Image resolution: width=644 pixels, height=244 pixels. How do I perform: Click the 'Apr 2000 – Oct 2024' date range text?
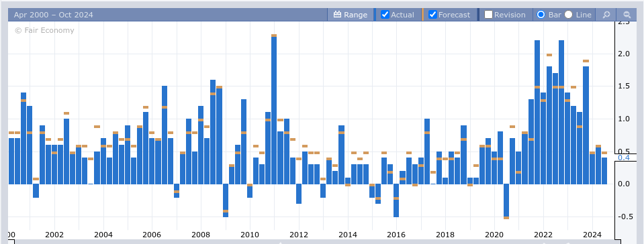point(54,15)
